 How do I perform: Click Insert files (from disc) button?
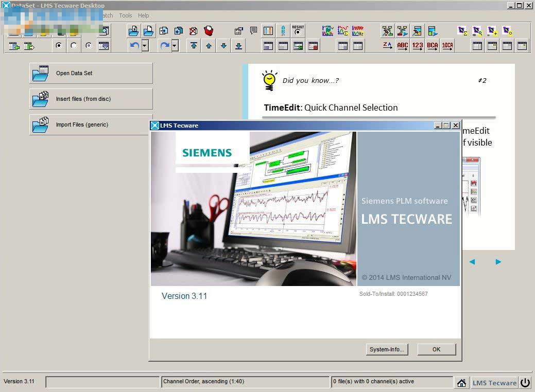[x=91, y=99]
